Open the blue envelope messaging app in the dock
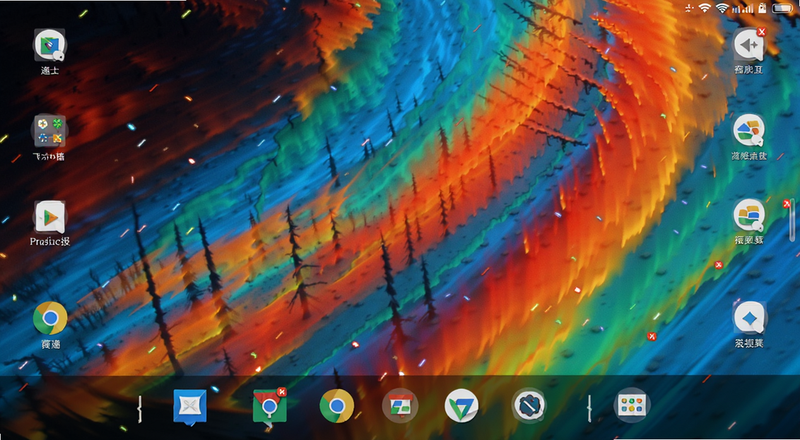 pos(190,407)
